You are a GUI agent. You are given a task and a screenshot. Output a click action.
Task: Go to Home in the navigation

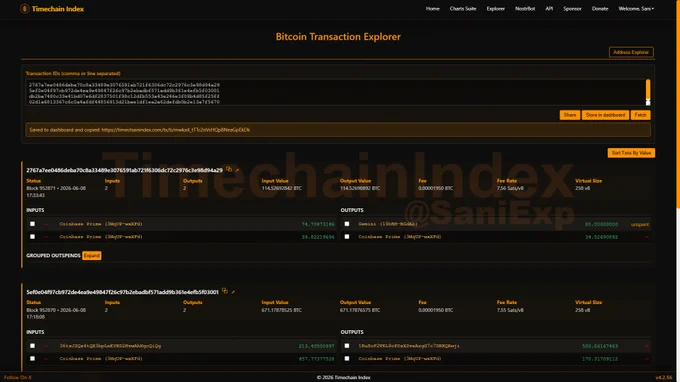(432, 9)
